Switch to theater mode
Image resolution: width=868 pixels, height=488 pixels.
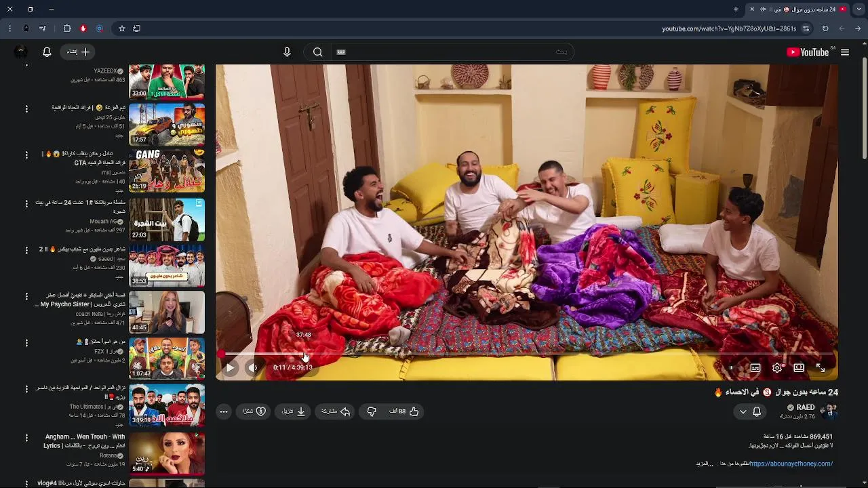(x=799, y=367)
